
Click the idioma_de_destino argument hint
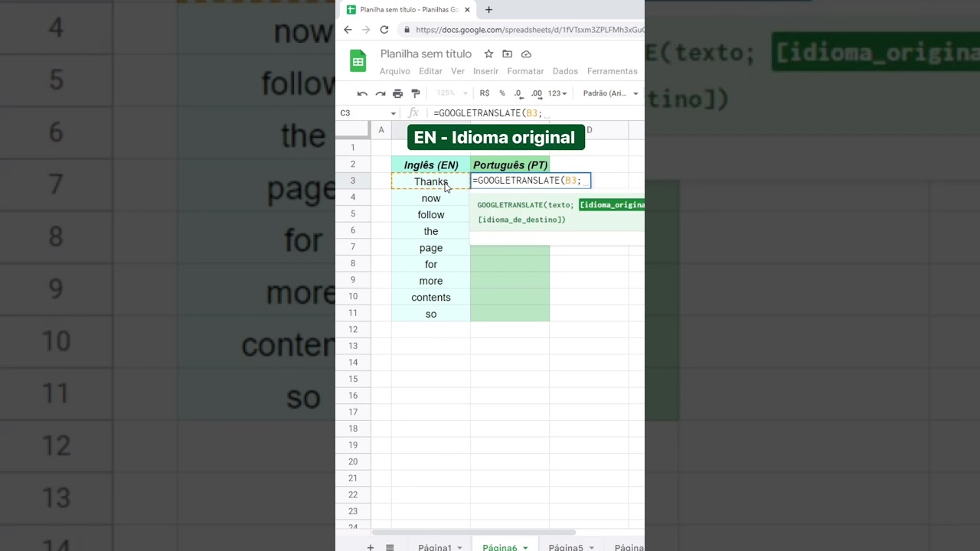(522, 220)
